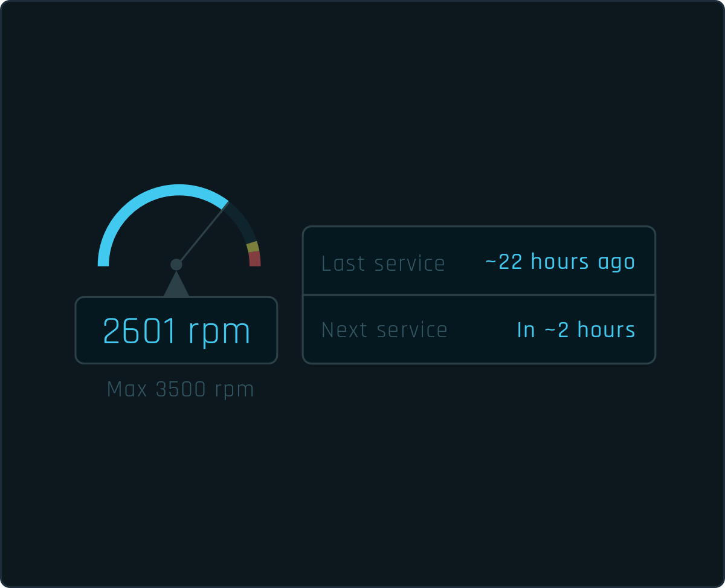Click the needle tip on the arc

(x=225, y=205)
